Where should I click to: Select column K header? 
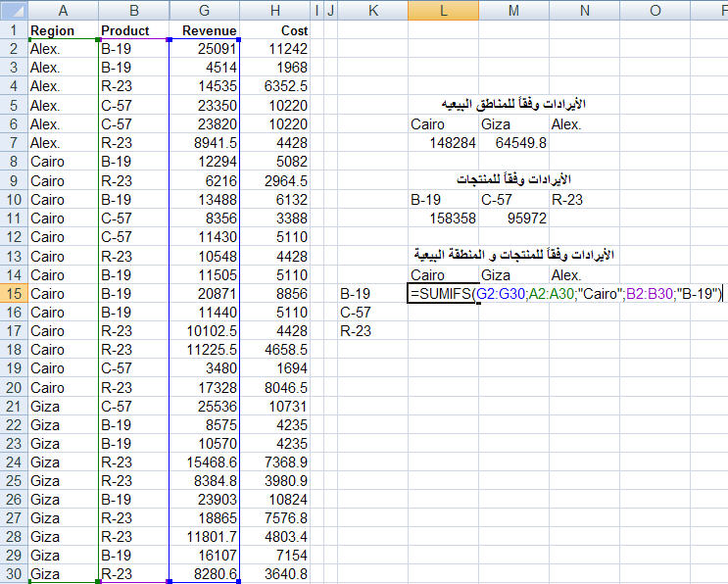(x=373, y=10)
